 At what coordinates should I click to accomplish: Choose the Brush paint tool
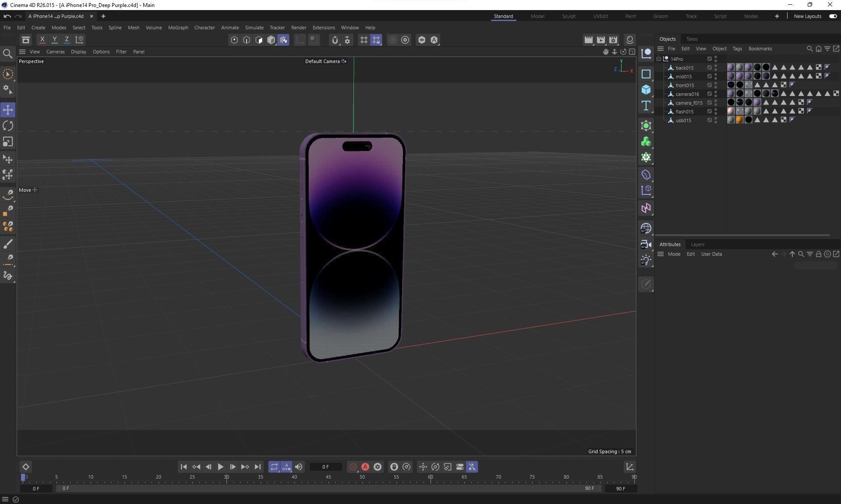point(8,244)
